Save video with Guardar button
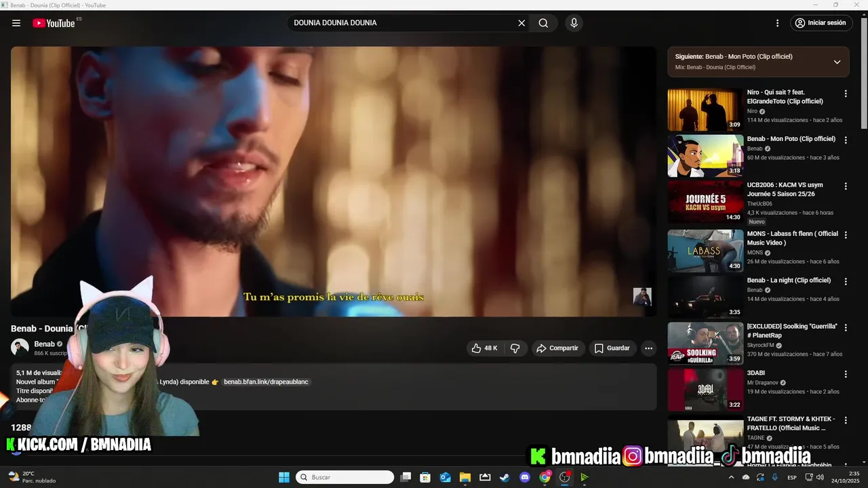This screenshot has width=868, height=488. [612, 348]
